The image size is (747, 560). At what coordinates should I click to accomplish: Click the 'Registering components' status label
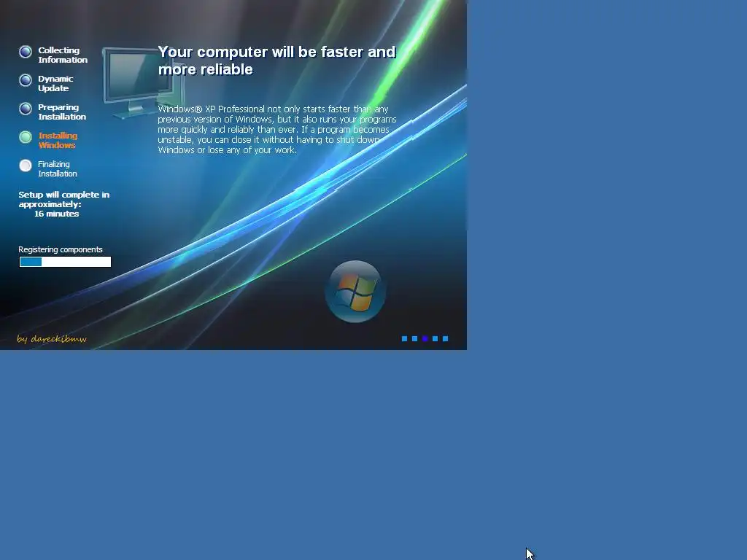point(61,249)
